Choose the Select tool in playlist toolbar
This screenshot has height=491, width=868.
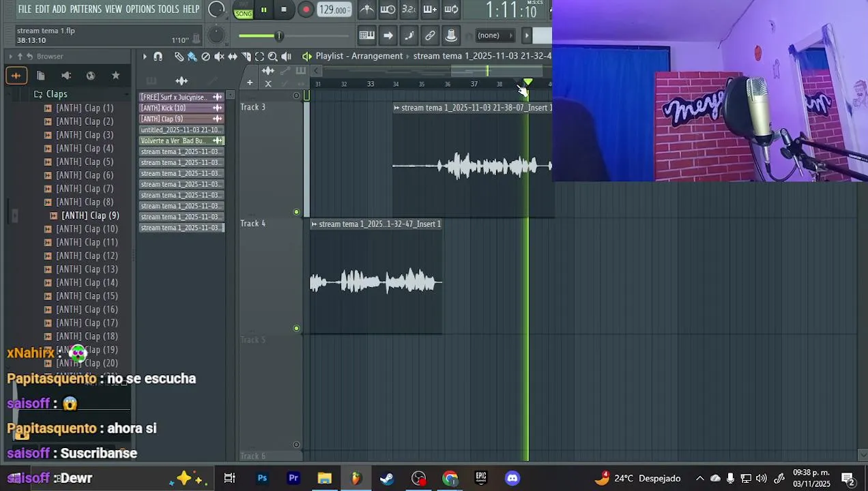point(259,57)
